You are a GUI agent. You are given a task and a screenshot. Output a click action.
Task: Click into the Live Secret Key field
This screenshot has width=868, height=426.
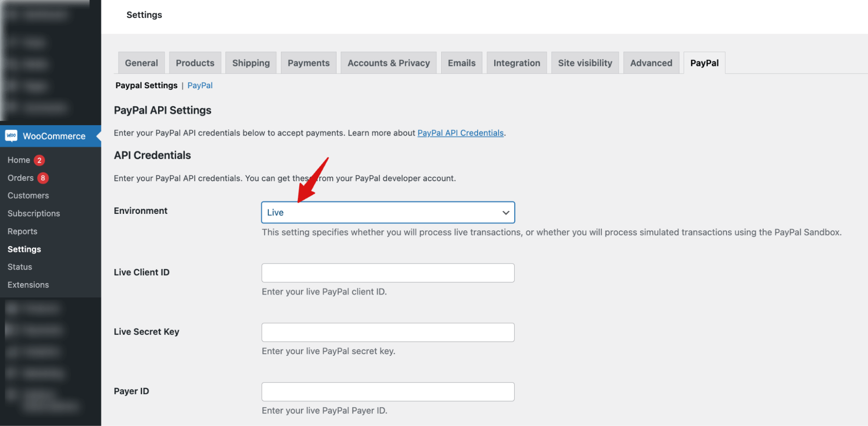coord(387,333)
